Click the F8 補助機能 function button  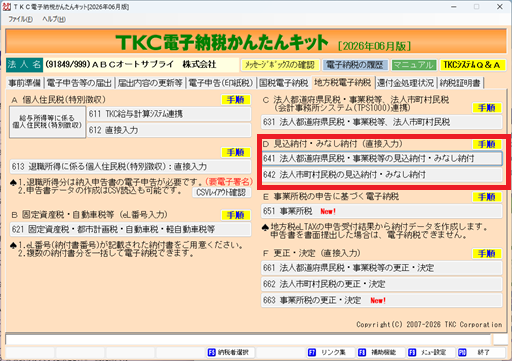pyautogui.click(x=380, y=352)
